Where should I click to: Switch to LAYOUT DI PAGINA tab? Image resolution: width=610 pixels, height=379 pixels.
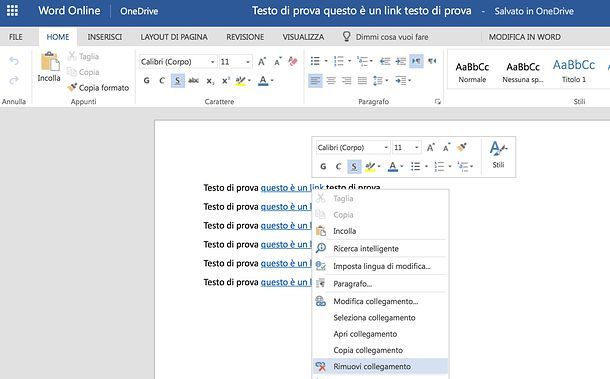[174, 37]
